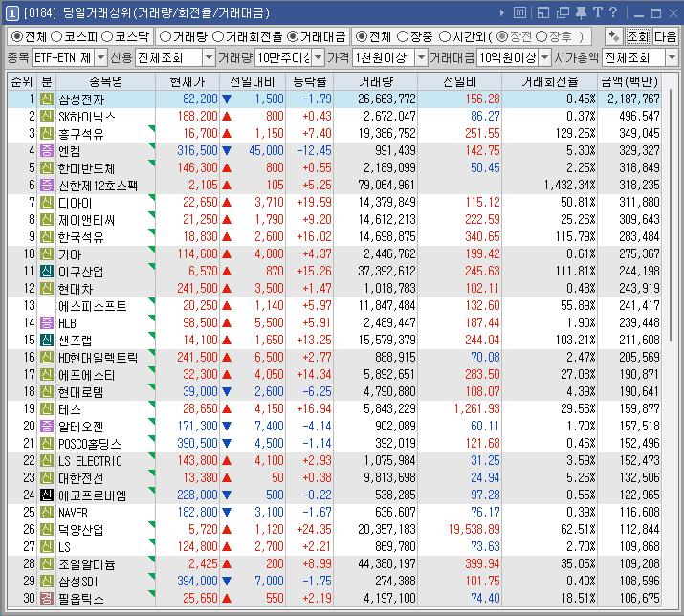Click the vertical scrollbar of the stock list
Image resolution: width=684 pixels, height=616 pixels.
[x=671, y=216]
